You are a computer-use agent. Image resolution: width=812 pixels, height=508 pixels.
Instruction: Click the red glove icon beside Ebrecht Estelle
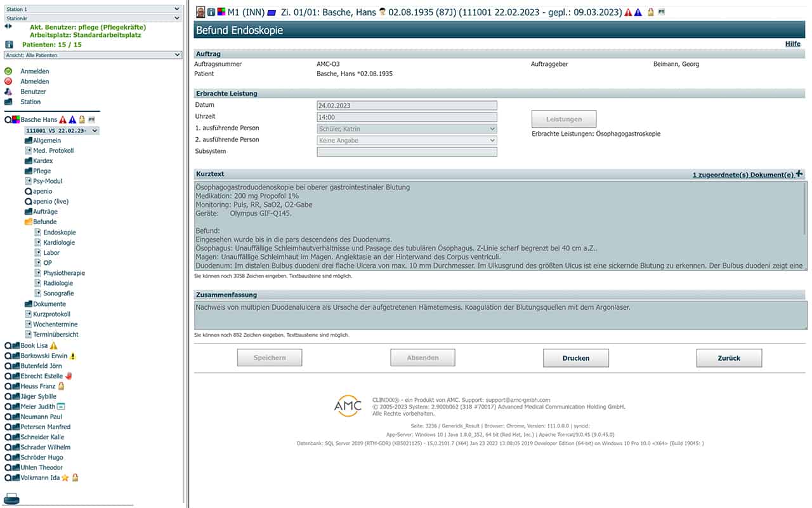pos(69,376)
